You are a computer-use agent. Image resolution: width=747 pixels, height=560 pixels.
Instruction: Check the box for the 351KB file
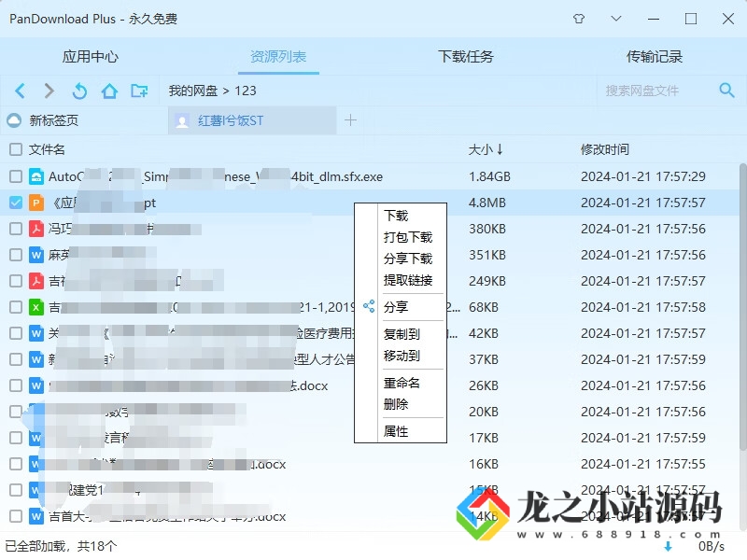coord(16,255)
